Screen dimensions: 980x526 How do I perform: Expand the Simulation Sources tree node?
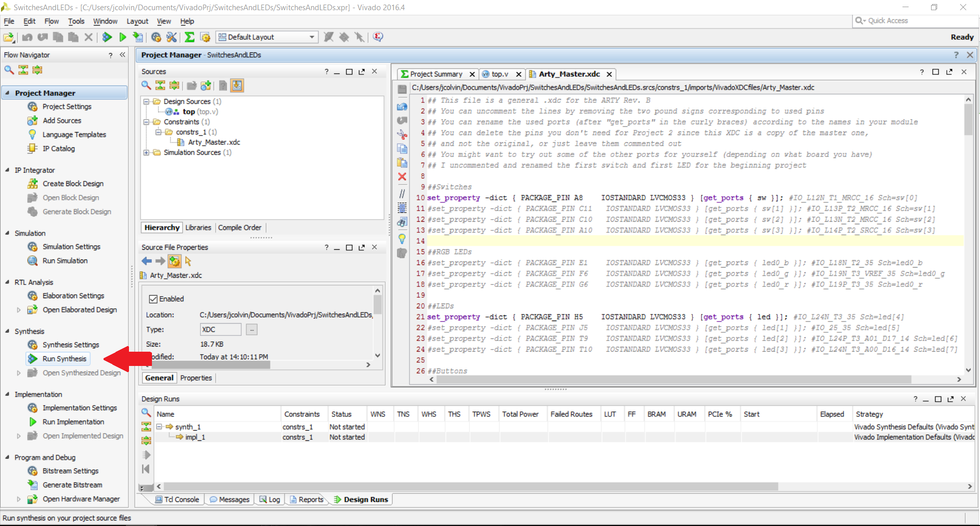[x=146, y=152]
